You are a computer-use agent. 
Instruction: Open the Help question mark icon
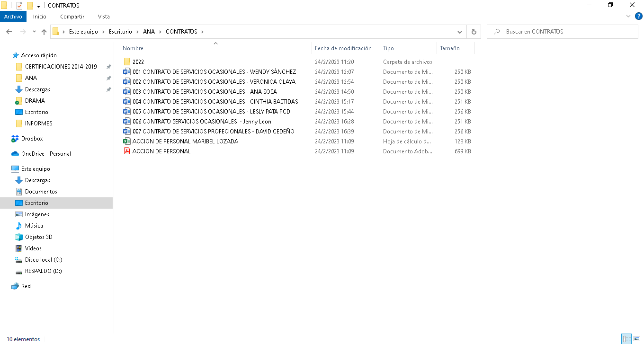pos(638,17)
